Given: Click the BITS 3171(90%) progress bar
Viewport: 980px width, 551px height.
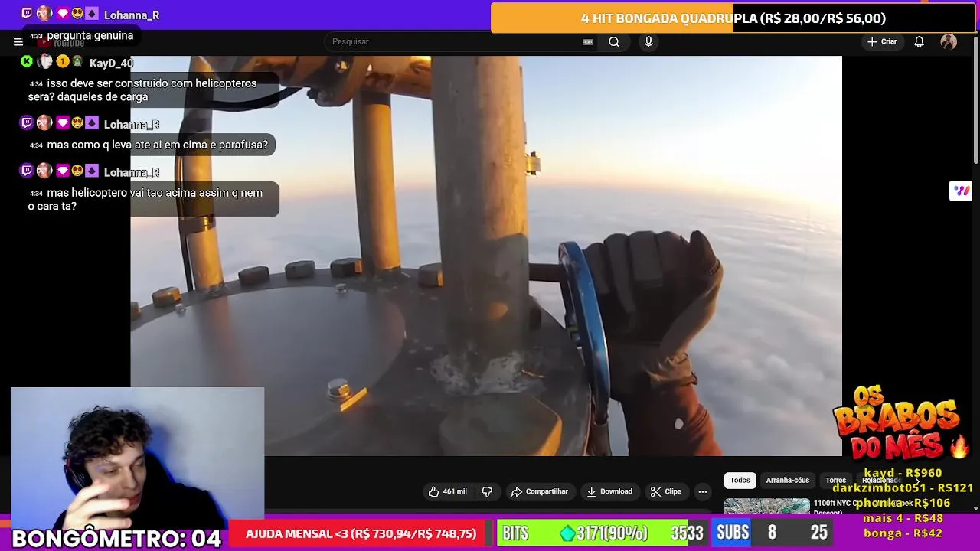Looking at the screenshot, I should [x=602, y=533].
